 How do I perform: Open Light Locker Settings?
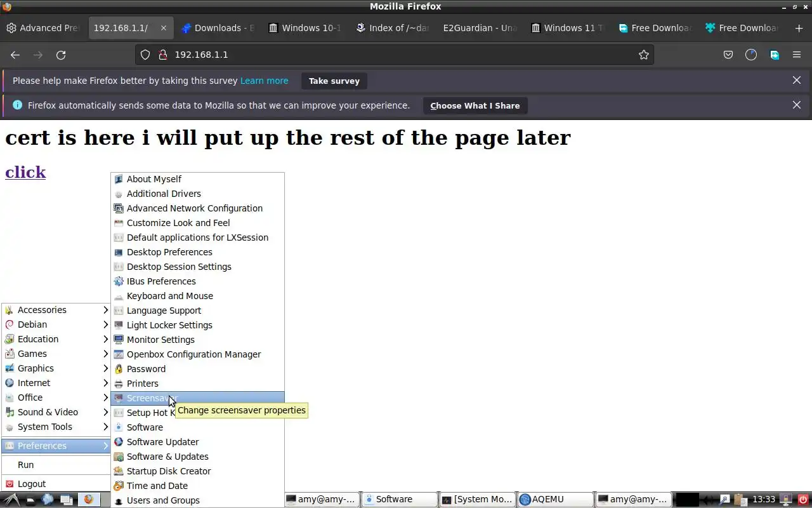pyautogui.click(x=198, y=325)
